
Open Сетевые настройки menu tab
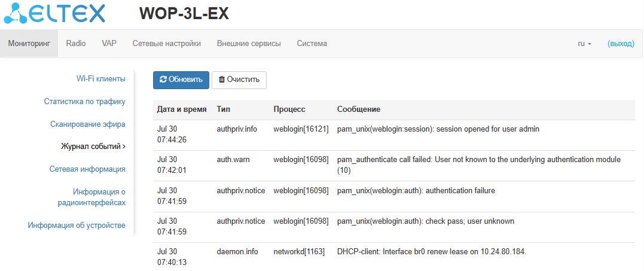point(166,44)
